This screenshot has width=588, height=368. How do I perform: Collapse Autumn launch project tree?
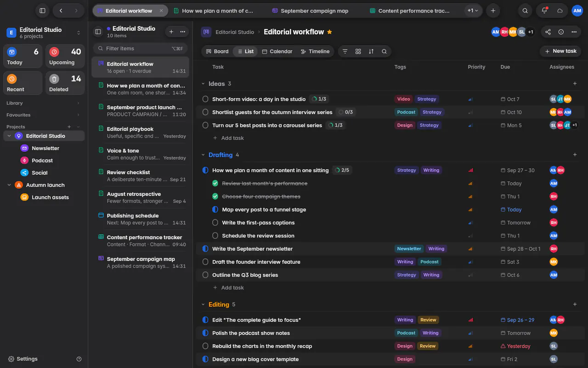[x=9, y=185]
